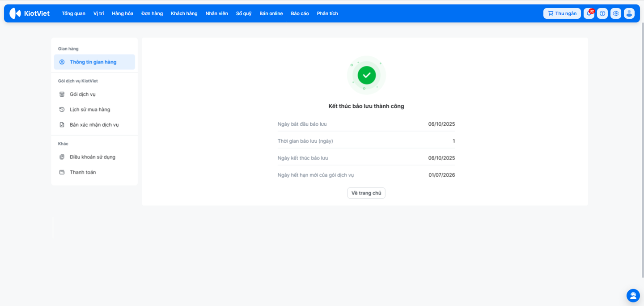Open the Sổ quỹ menu
The width and height of the screenshot is (644, 306).
pyautogui.click(x=244, y=13)
